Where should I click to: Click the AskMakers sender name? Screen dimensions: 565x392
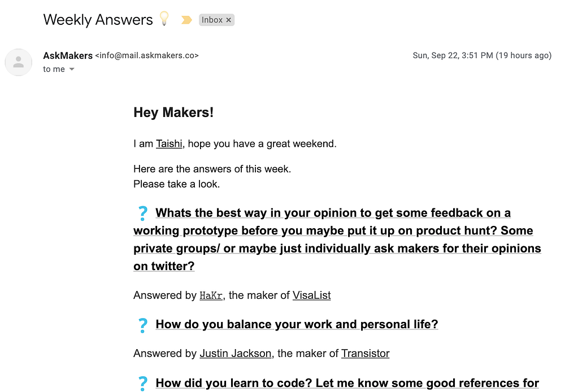click(x=68, y=55)
